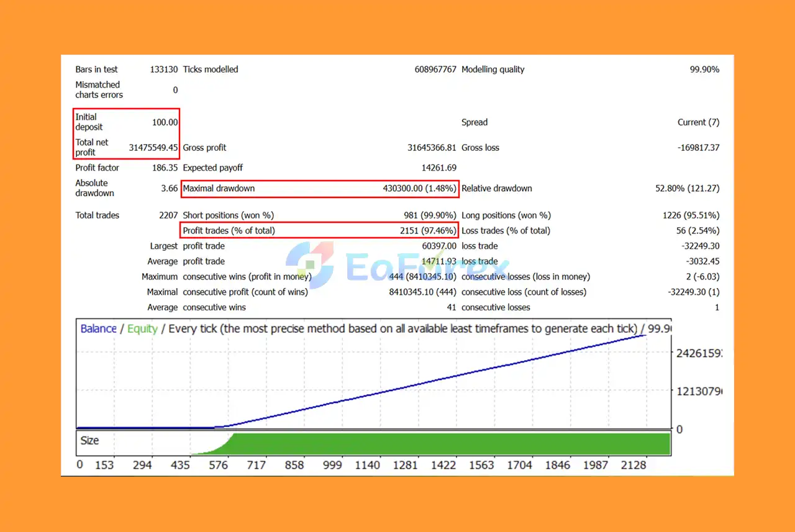Click the largest loss trade value -32249.30
The width and height of the screenshot is (795, 532).
pos(699,246)
